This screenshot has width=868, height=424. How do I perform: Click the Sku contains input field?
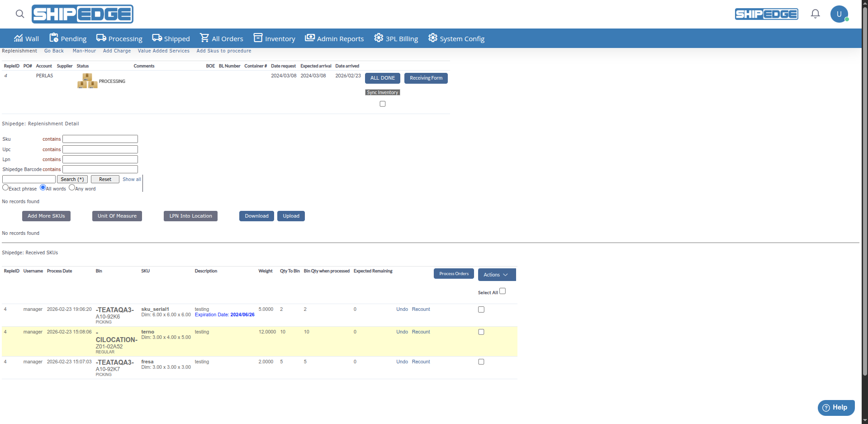coord(100,139)
